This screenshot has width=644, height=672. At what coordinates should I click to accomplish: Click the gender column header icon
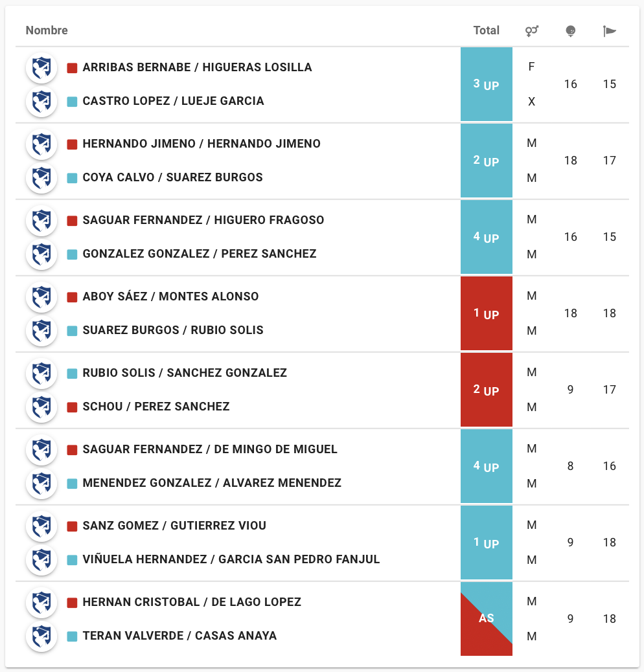pyautogui.click(x=532, y=30)
